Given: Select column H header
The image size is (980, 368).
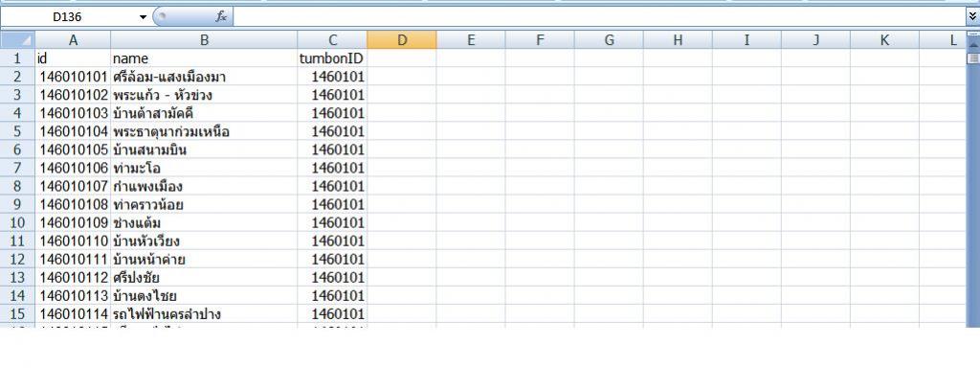Looking at the screenshot, I should [x=678, y=40].
